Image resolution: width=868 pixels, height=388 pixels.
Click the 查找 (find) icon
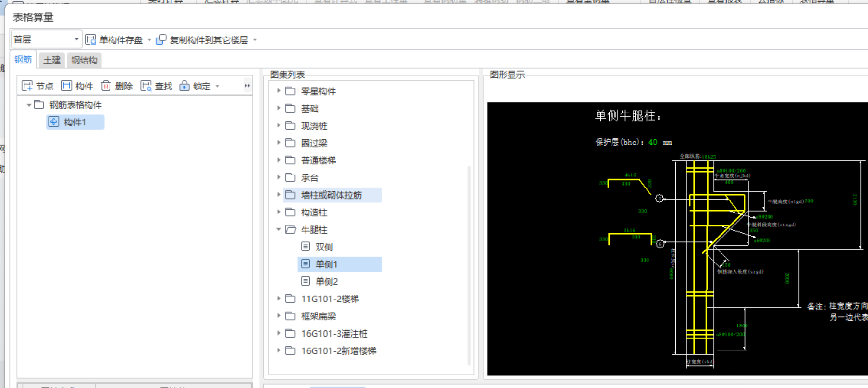[146, 86]
